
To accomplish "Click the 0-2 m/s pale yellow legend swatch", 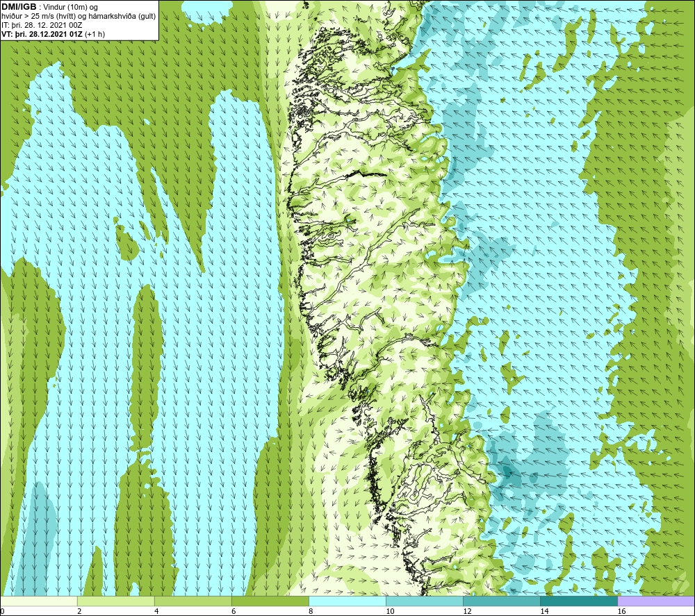I will coord(39,601).
